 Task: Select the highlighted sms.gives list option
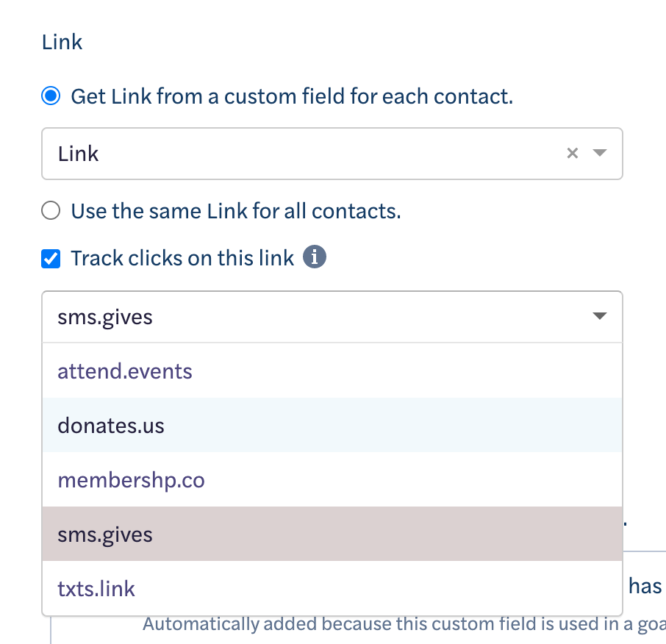coord(332,534)
